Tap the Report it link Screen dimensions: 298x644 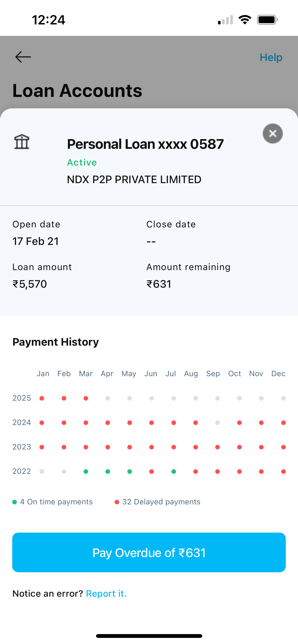106,593
